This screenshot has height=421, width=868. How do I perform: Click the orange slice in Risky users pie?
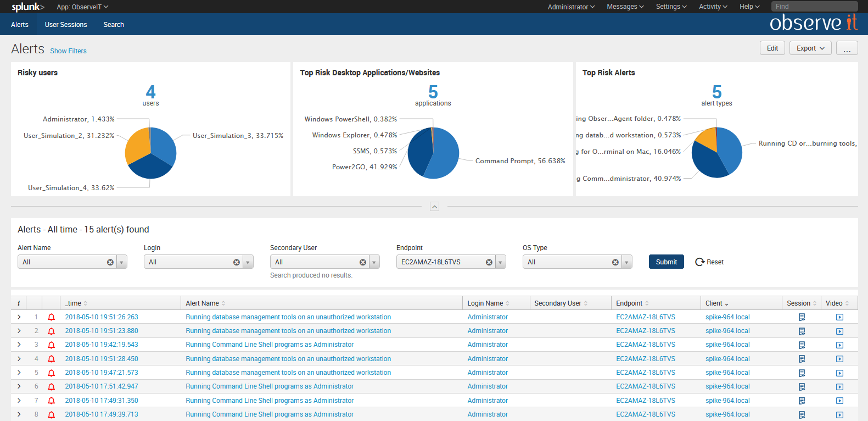pos(137,146)
